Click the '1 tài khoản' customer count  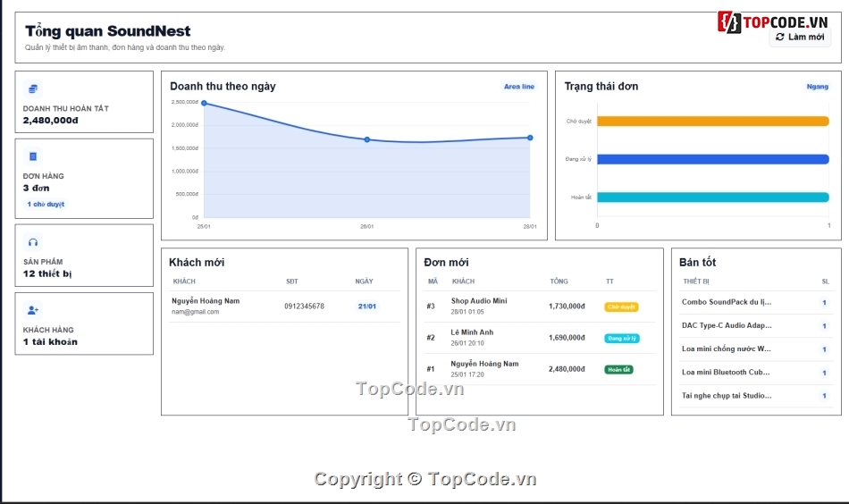[x=50, y=342]
